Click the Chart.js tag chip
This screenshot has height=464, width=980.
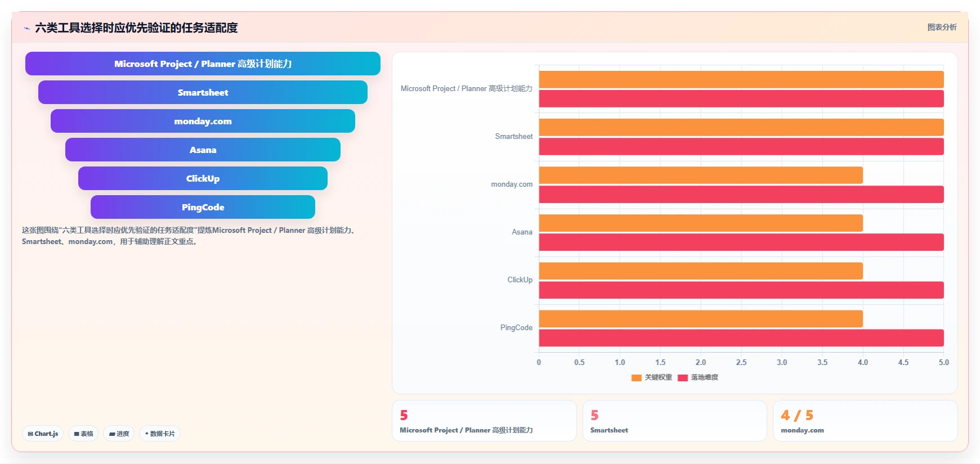click(x=43, y=434)
